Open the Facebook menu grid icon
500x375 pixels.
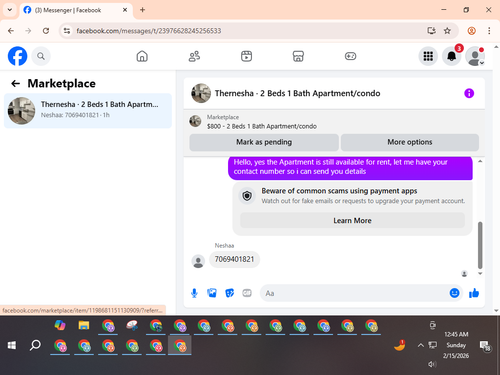coord(428,56)
